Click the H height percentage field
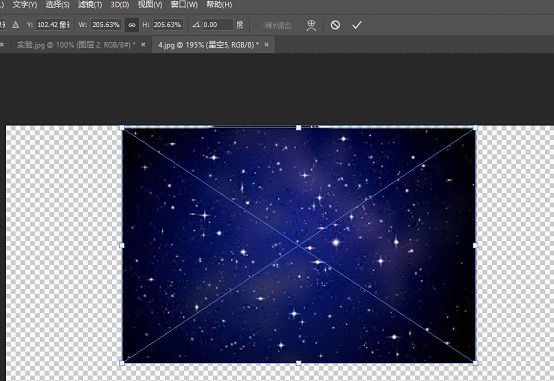554x381 pixels. pyautogui.click(x=168, y=25)
